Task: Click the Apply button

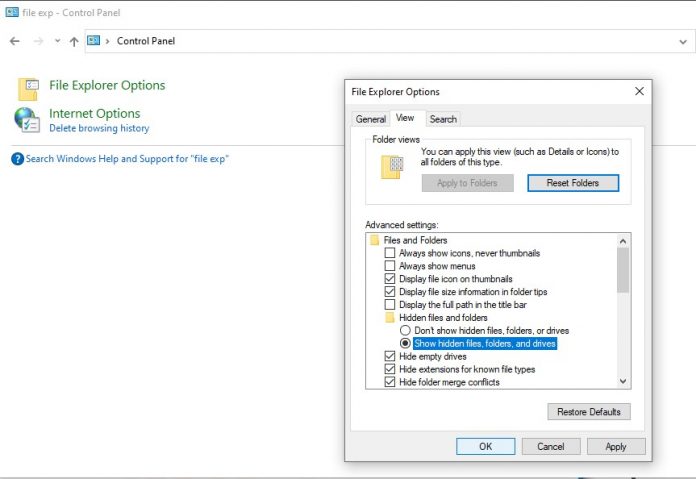Action: tap(616, 447)
